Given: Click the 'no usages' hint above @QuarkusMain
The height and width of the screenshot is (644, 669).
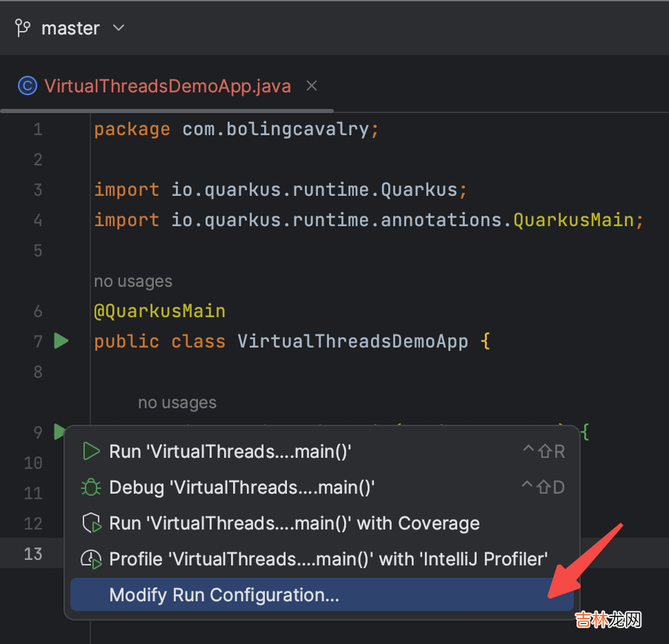Looking at the screenshot, I should (x=133, y=281).
